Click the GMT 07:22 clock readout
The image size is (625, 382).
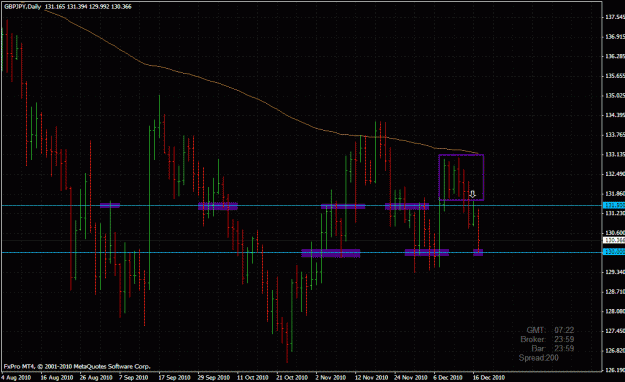point(550,330)
